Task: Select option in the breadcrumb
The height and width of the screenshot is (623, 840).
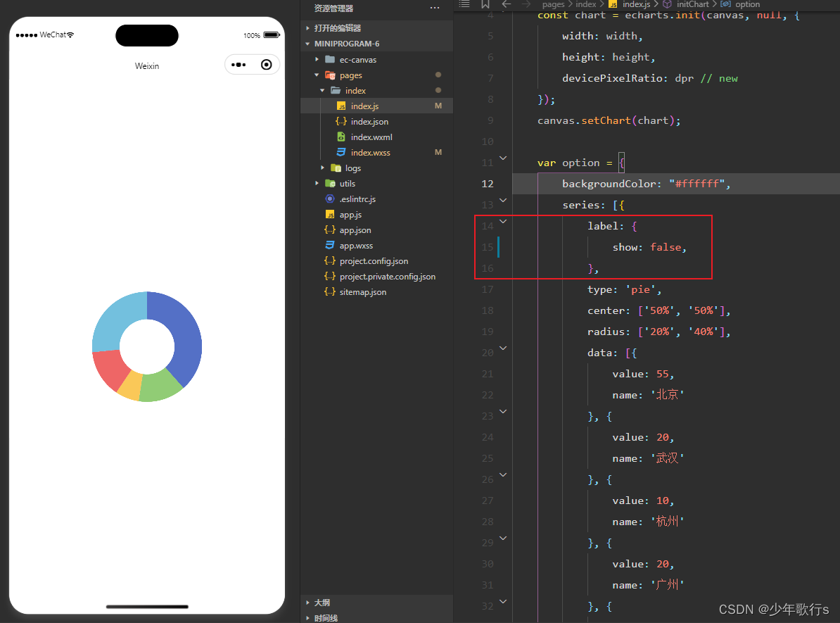Action: [747, 4]
